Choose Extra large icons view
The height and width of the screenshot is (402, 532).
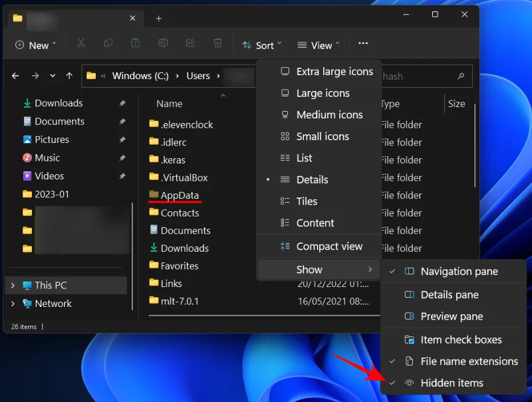(319, 72)
